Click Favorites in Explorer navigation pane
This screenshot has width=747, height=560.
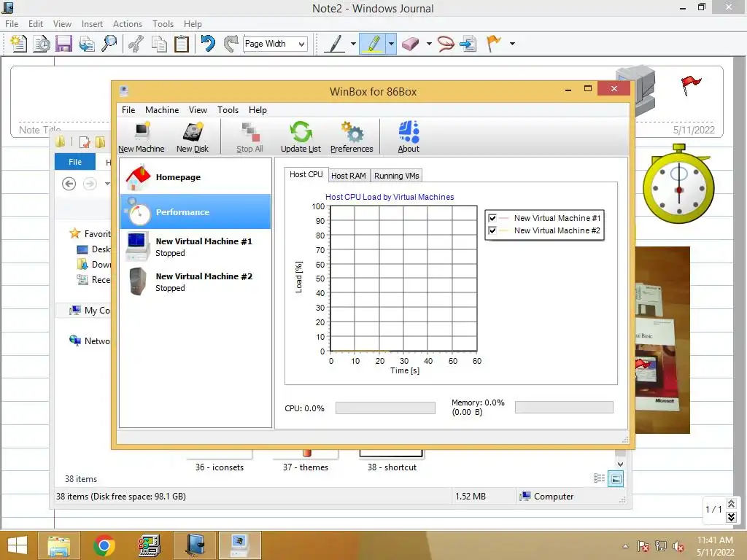[x=90, y=234]
